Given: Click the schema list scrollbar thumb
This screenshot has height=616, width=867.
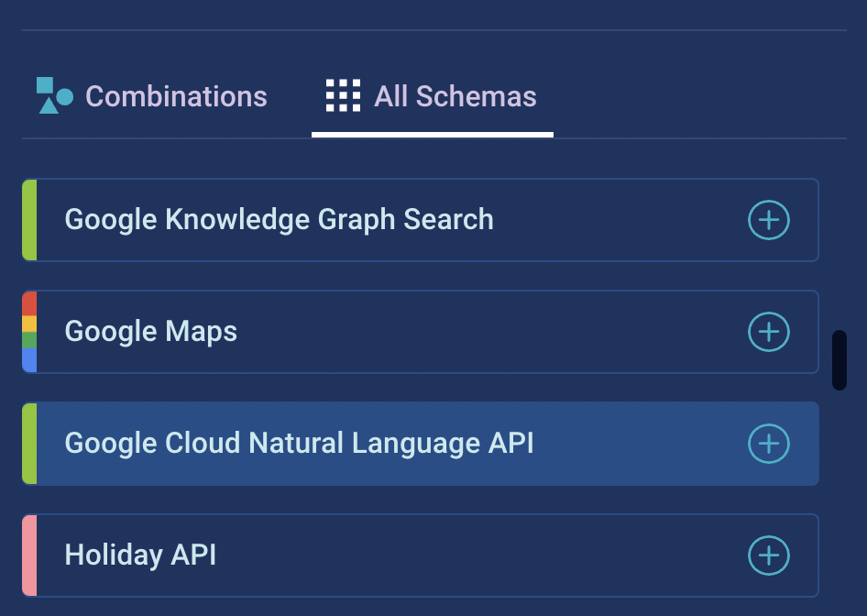Looking at the screenshot, I should (x=840, y=360).
